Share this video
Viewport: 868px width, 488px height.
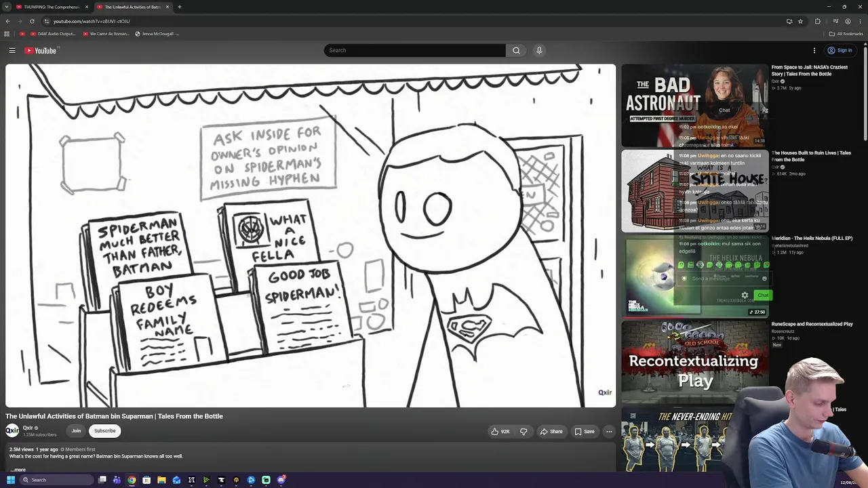[551, 431]
